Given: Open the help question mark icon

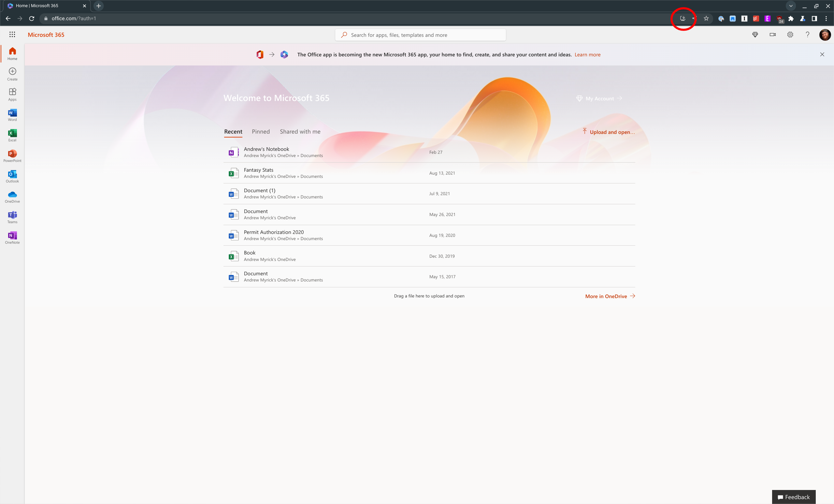Looking at the screenshot, I should tap(807, 35).
